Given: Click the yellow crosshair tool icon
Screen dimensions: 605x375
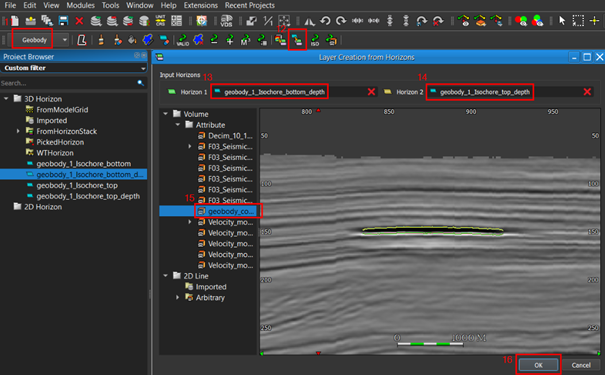Looking at the screenshot, I should (594, 20).
